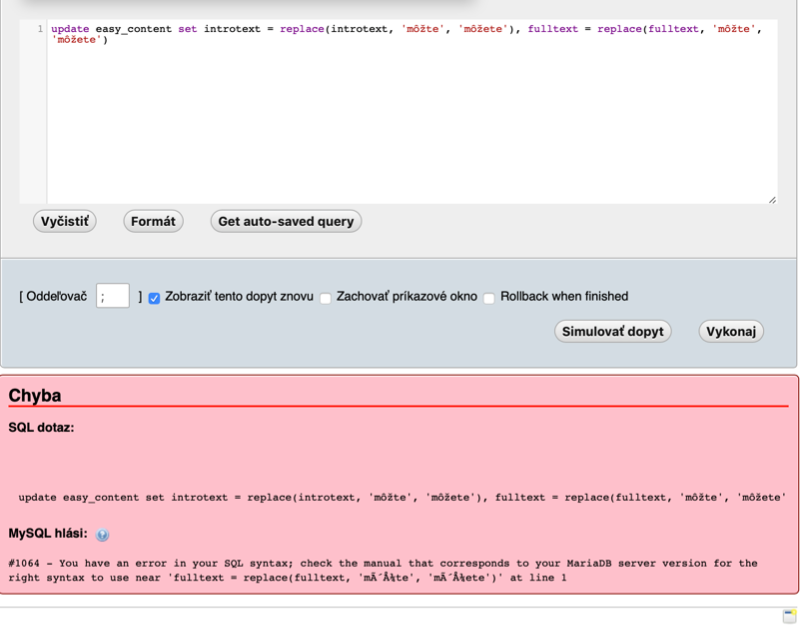Click the small note icon at bottom right
Screen dimensions: 800x630
tap(788, 617)
